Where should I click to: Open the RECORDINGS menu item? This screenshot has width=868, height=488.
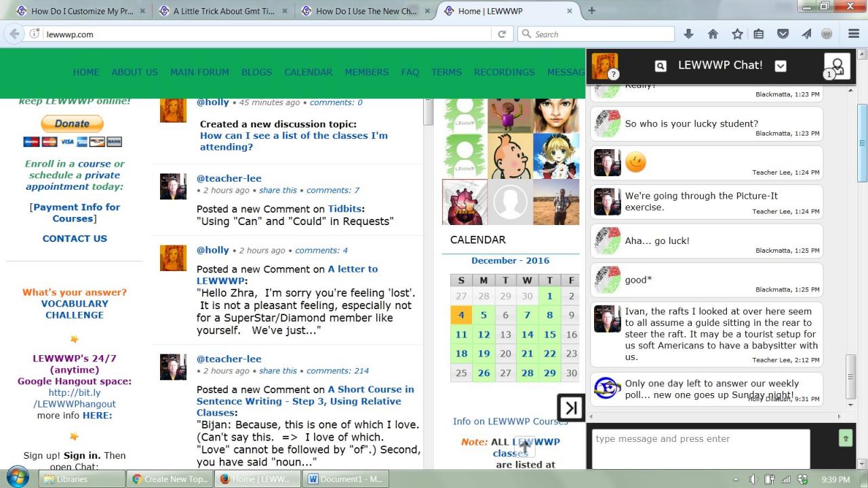click(x=505, y=72)
